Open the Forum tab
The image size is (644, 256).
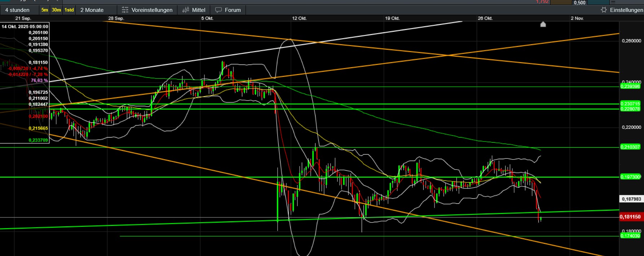[233, 10]
